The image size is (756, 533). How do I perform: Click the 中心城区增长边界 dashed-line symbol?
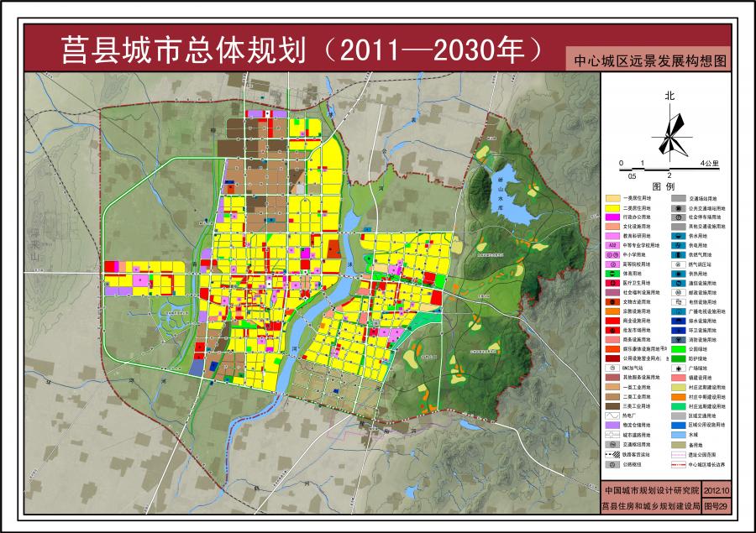click(x=679, y=464)
